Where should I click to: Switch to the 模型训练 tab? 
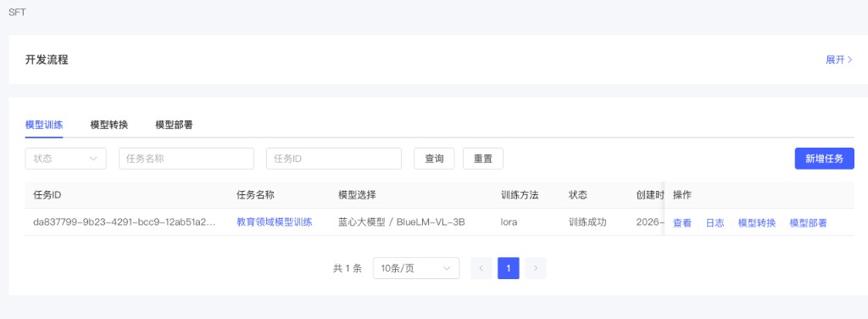coord(44,125)
